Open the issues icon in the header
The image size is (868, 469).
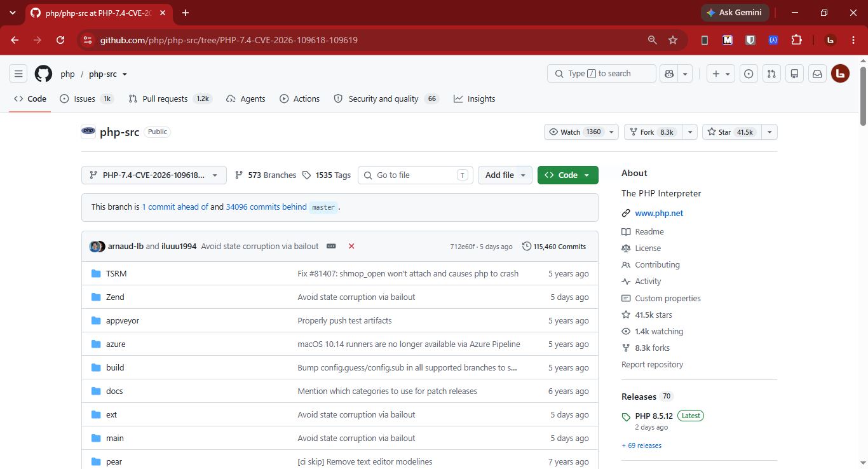(x=749, y=74)
